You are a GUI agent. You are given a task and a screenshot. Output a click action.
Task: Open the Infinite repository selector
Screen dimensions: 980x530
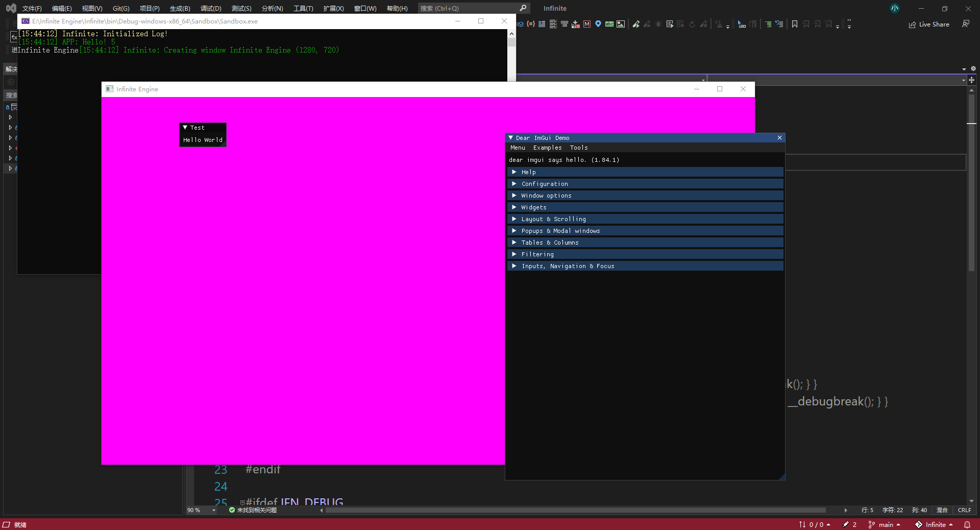click(934, 524)
